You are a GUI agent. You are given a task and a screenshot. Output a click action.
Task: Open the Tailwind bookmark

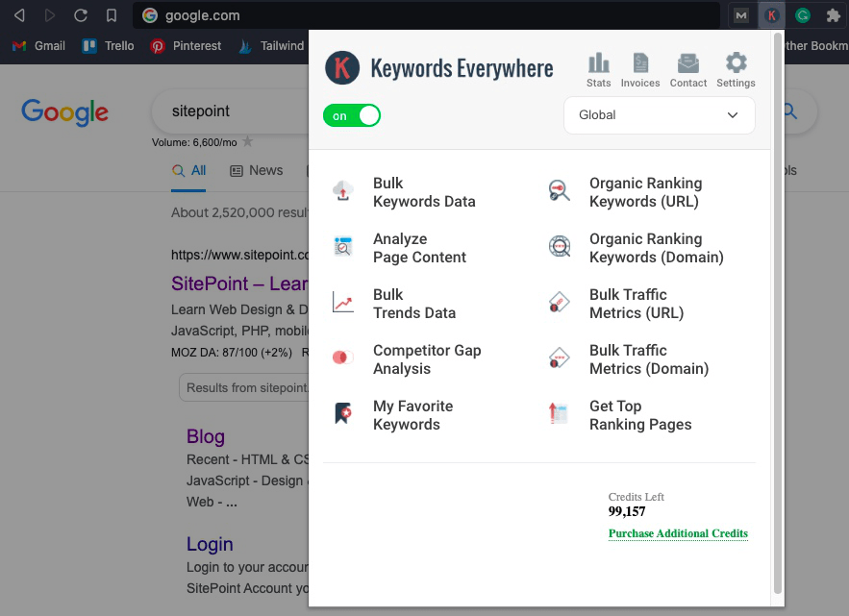pos(271,46)
